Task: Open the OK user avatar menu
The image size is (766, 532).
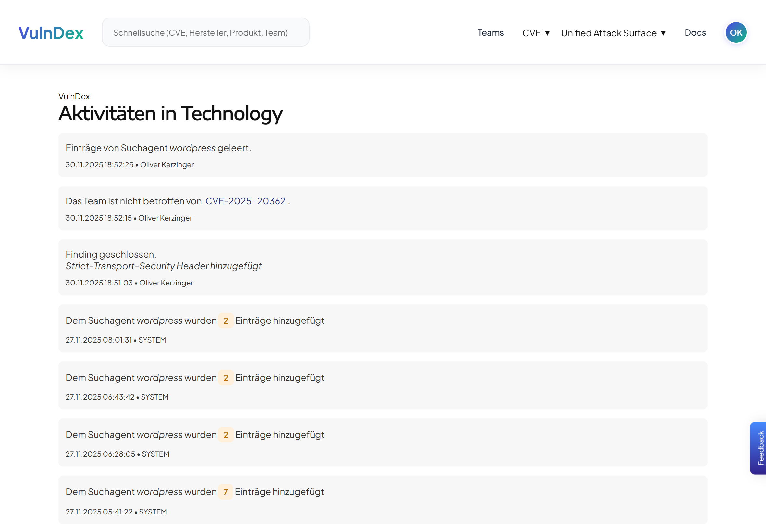Action: (x=736, y=33)
